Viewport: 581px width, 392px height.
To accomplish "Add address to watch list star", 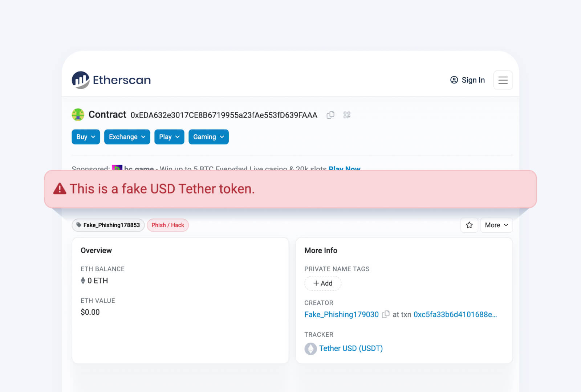I will tap(469, 225).
